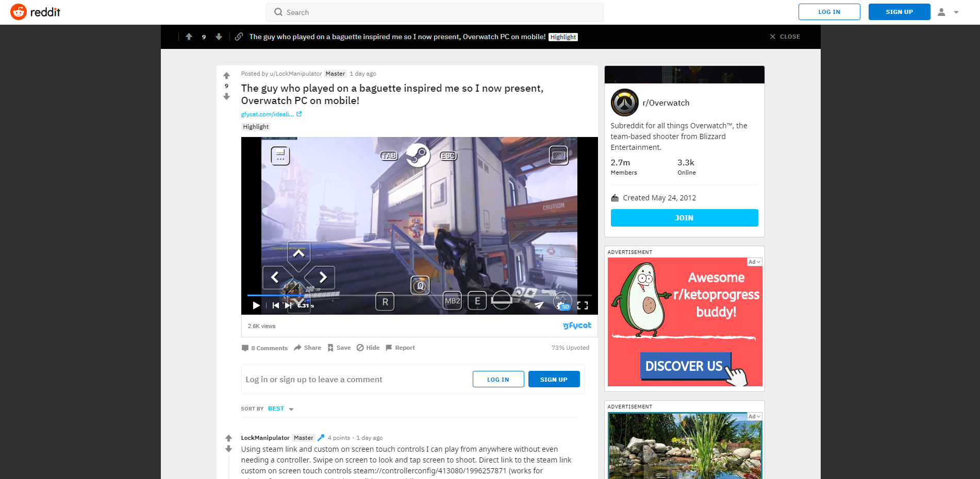Open Ad options on ketoprogress advertisement
The image size is (980, 479).
754,262
